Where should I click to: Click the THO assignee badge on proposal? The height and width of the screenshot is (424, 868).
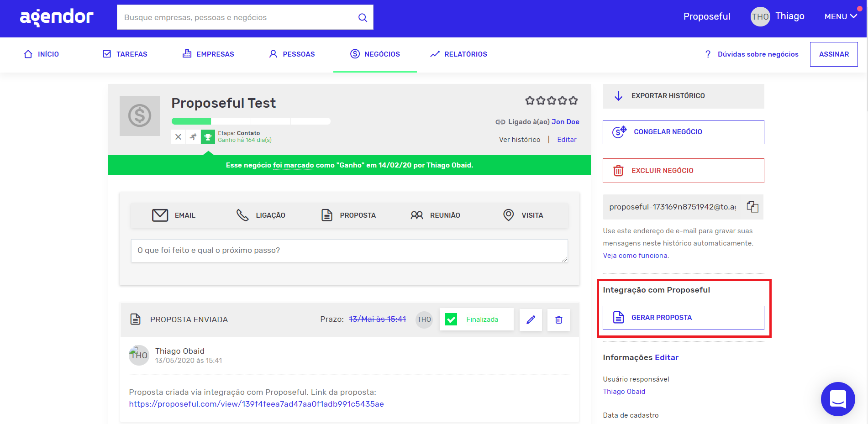[x=424, y=319]
